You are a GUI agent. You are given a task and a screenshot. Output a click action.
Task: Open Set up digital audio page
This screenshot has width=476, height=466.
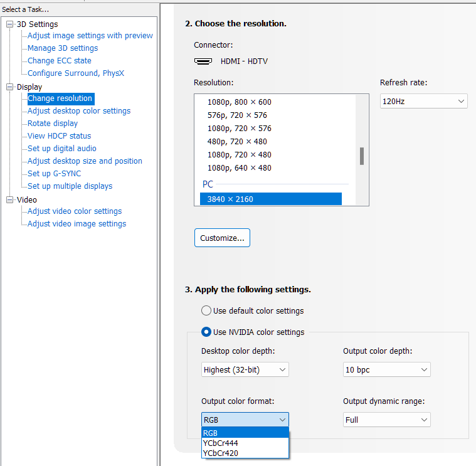click(61, 149)
